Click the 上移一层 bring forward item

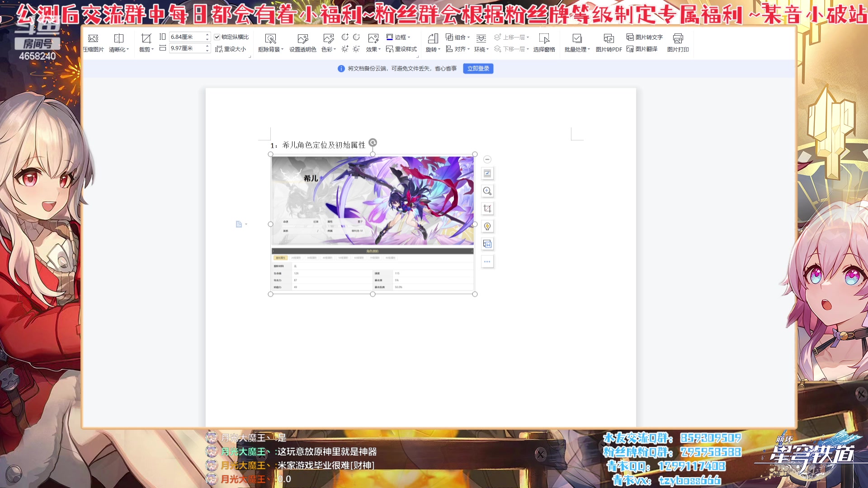tap(511, 37)
